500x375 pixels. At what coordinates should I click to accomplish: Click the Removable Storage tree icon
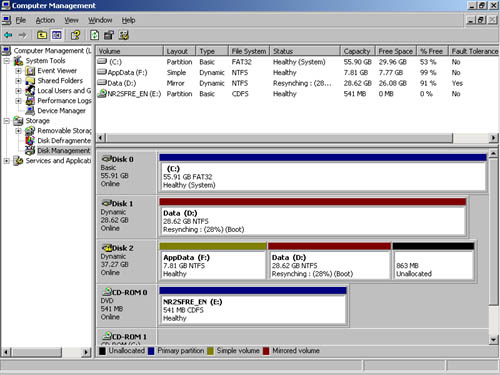30,131
